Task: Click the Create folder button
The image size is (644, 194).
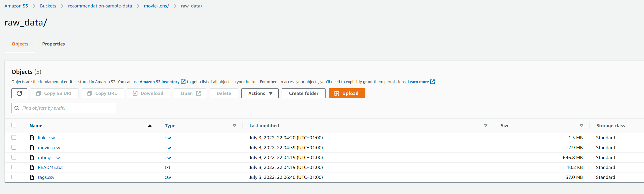Action: 303,93
